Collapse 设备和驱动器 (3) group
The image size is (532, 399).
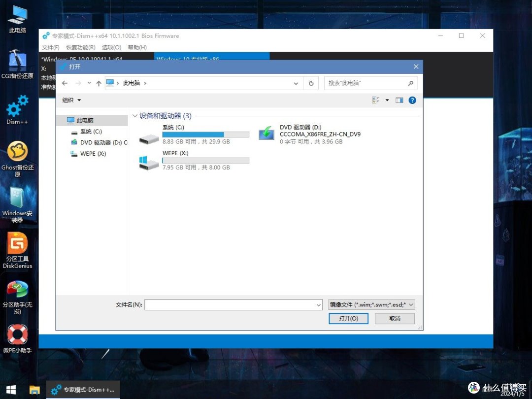coord(134,116)
